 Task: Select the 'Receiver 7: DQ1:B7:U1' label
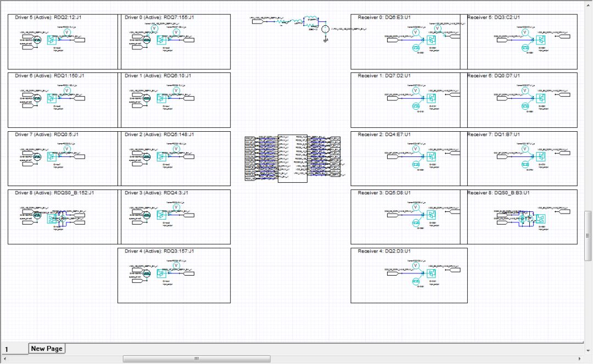[x=494, y=134]
